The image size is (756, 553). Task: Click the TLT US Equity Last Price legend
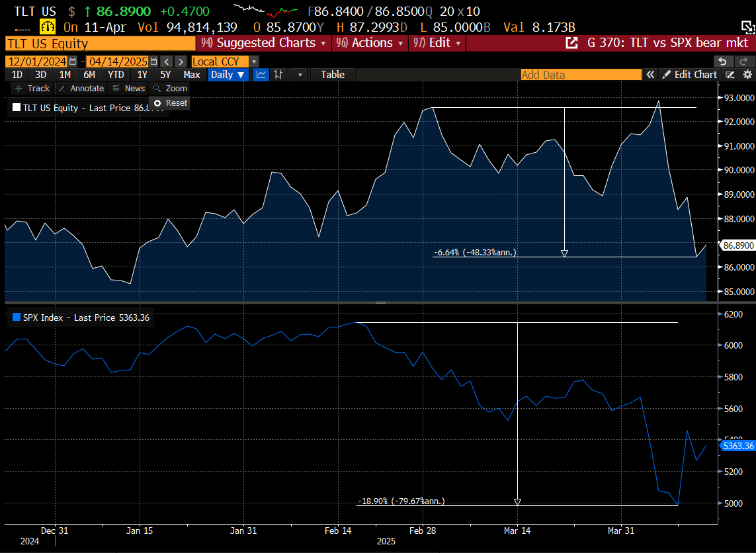click(89, 108)
